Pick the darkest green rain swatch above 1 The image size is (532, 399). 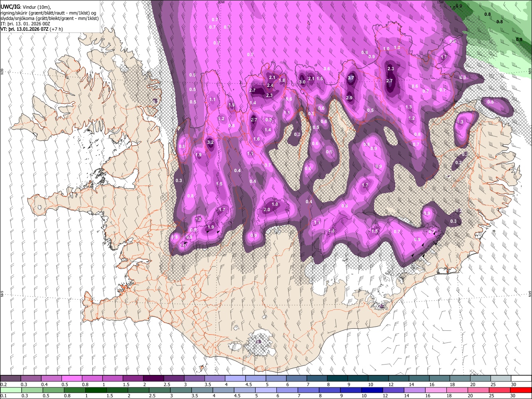tap(96, 390)
